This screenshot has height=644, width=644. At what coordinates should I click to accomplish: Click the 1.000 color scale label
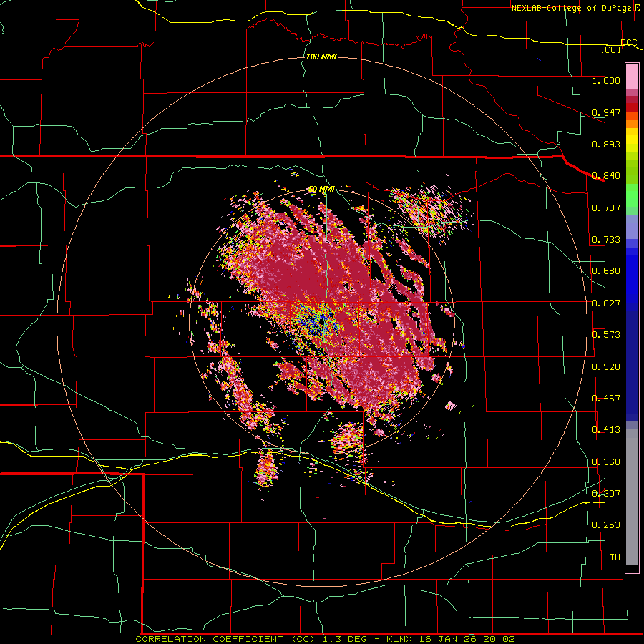[x=606, y=80]
